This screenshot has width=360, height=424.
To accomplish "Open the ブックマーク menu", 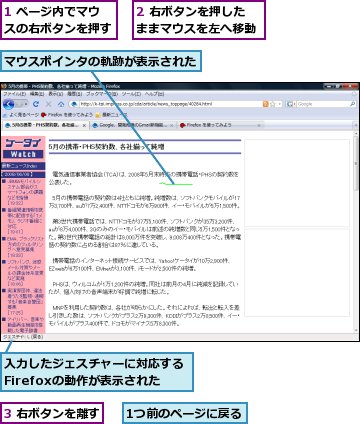I will pos(102,94).
